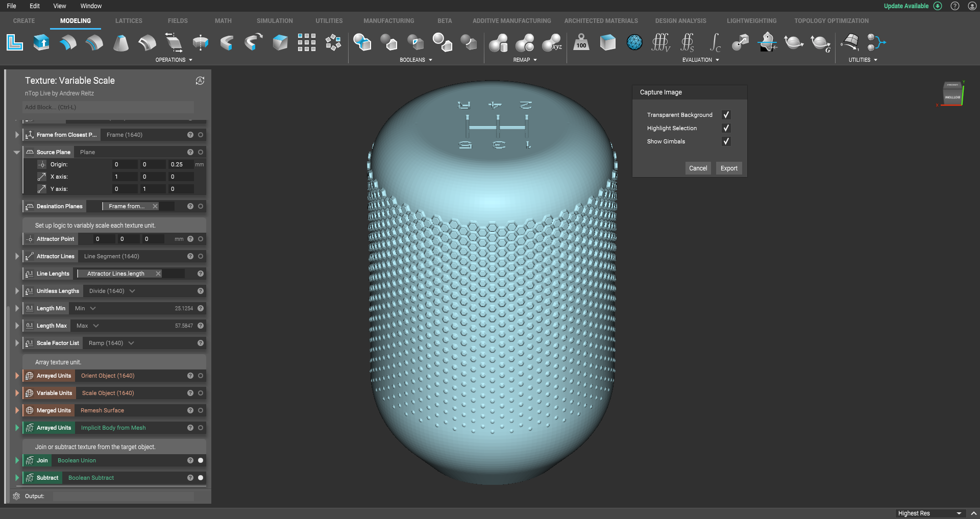This screenshot has width=980, height=519.
Task: Click the Gaussian curvature G icon
Action: tap(821, 43)
